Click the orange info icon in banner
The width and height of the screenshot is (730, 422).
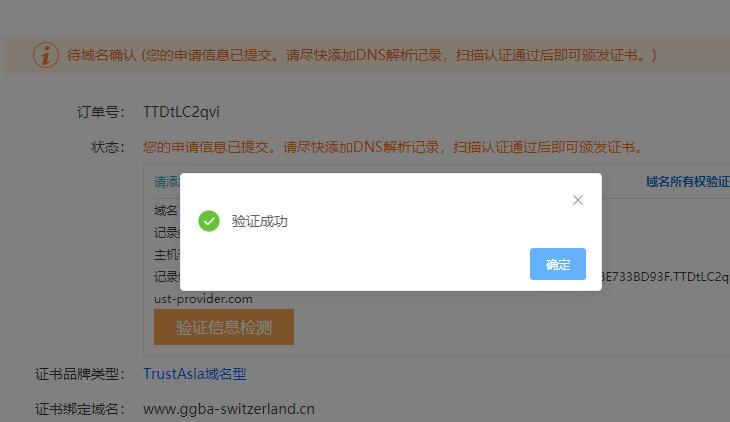46,55
